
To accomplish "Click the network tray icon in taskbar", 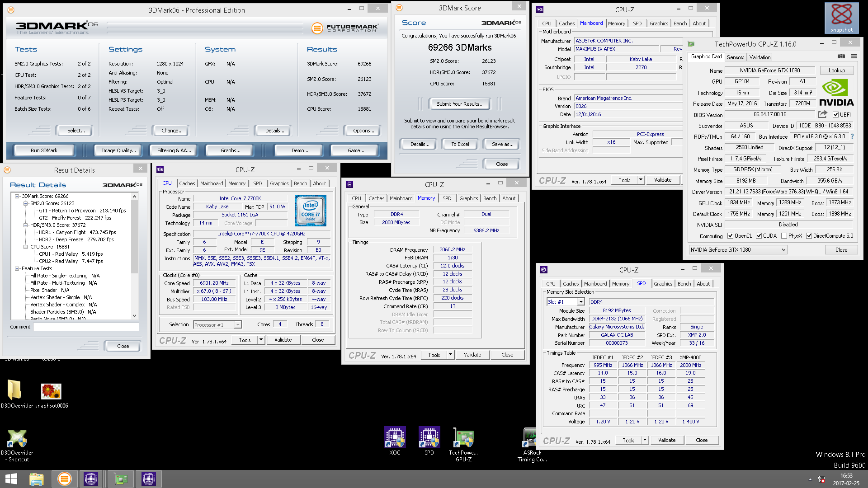I will pos(821,479).
